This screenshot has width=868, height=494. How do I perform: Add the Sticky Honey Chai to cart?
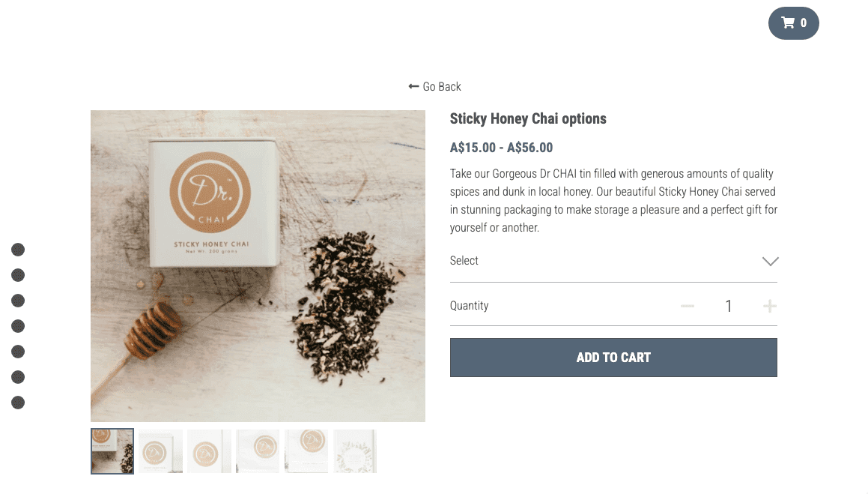[613, 358]
